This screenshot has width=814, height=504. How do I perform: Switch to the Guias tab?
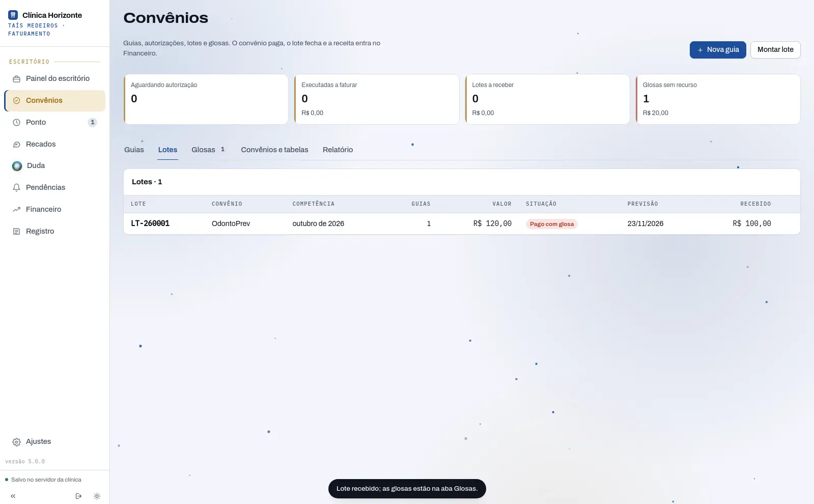coord(134,150)
